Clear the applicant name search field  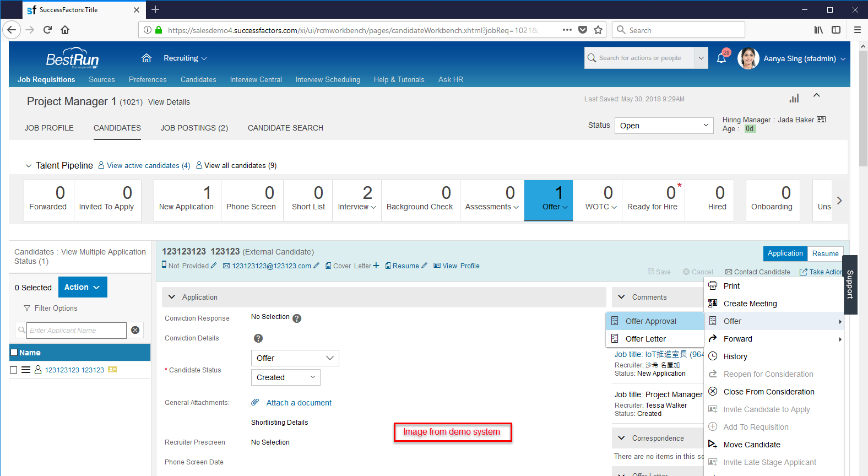(135, 330)
